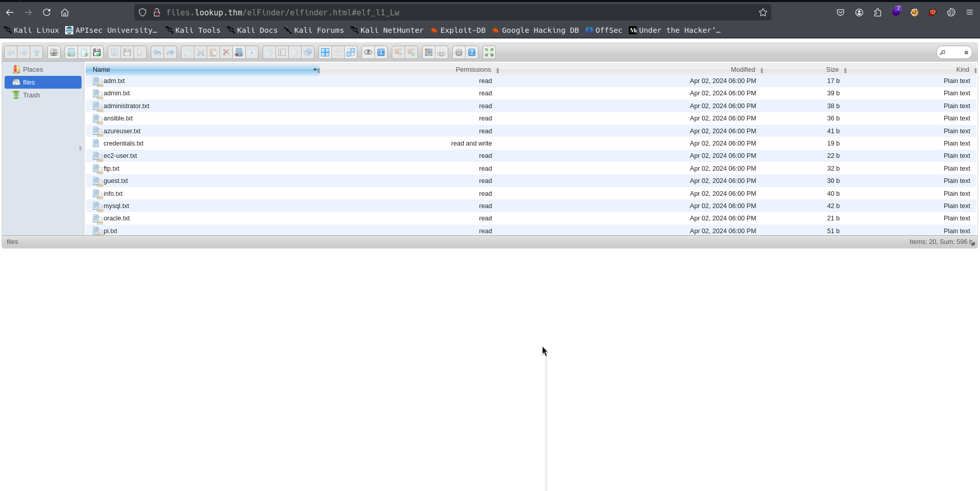Screen dimensions: 980x491
Task: Click the Select all toolbar icon
Action: [x=325, y=52]
